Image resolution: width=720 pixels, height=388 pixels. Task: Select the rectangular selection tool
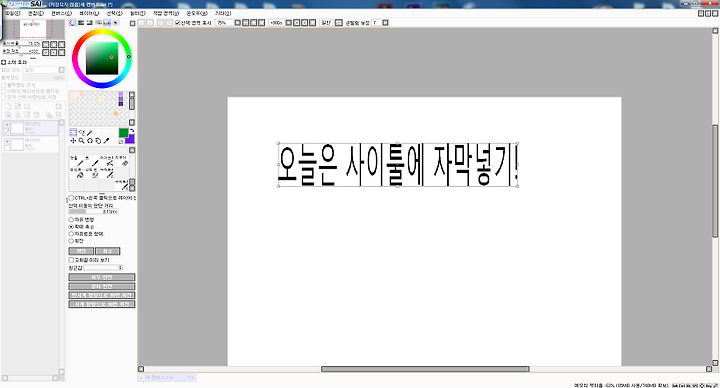tap(73, 132)
